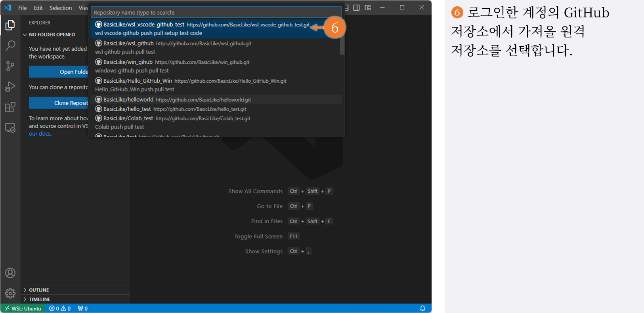Maximize the VS Code window
Screen dimensions: 644x313
point(402,8)
